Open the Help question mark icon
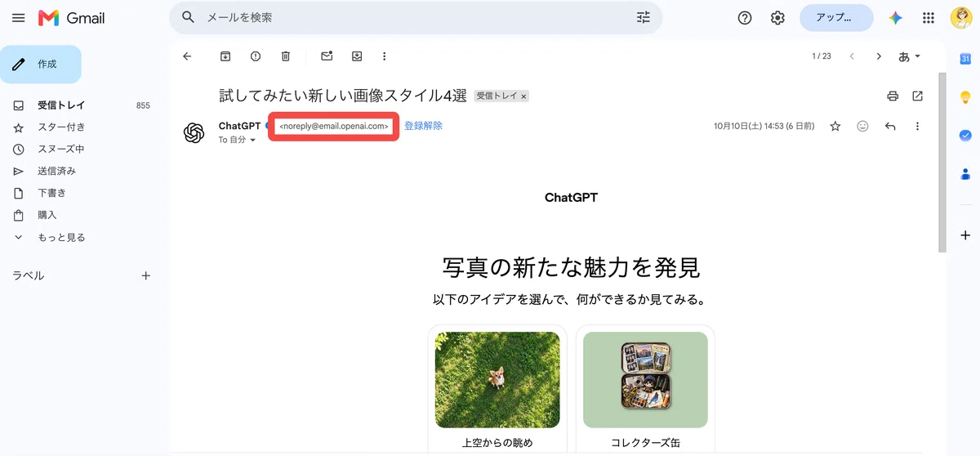 [745, 18]
